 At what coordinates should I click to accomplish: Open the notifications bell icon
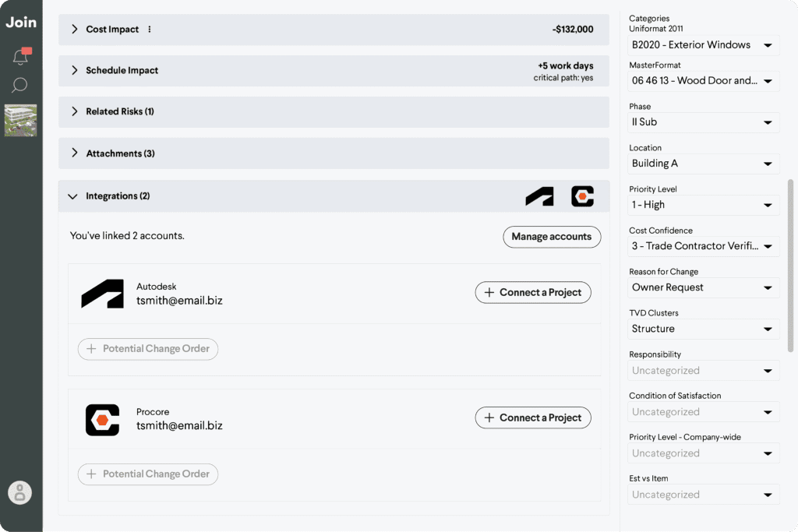pyautogui.click(x=21, y=55)
